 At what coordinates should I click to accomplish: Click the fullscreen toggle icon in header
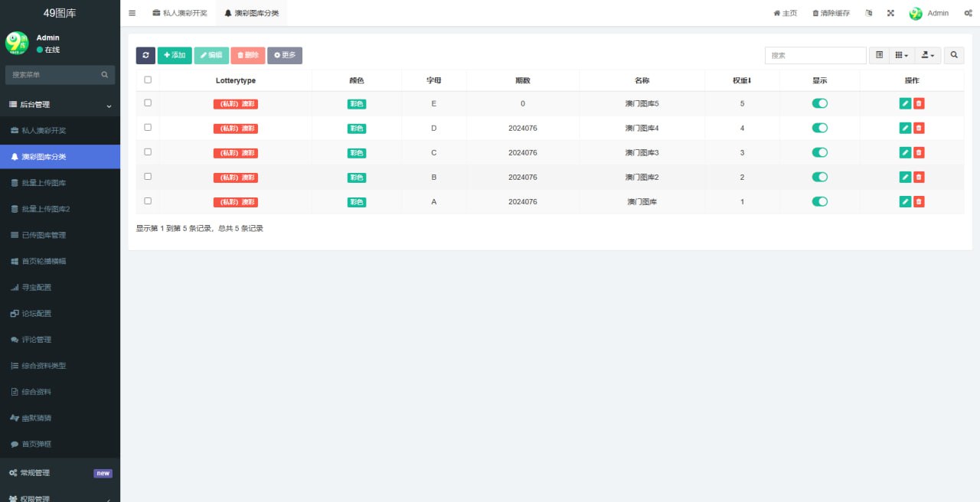click(x=890, y=13)
